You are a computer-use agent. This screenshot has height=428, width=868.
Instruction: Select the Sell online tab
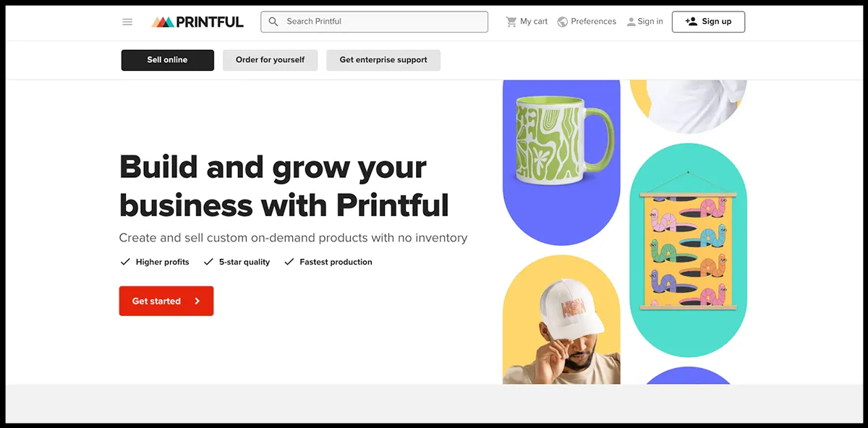click(167, 60)
